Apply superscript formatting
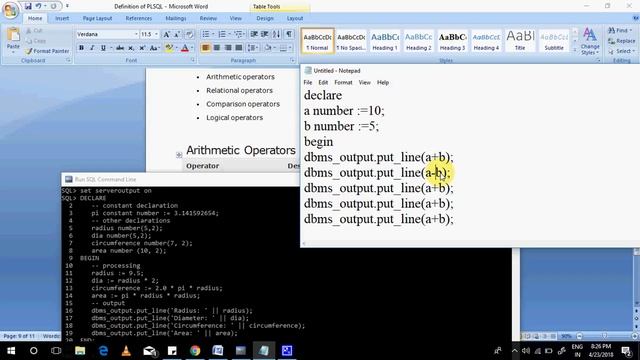Image resolution: width=640 pixels, height=360 pixels. 142,48
